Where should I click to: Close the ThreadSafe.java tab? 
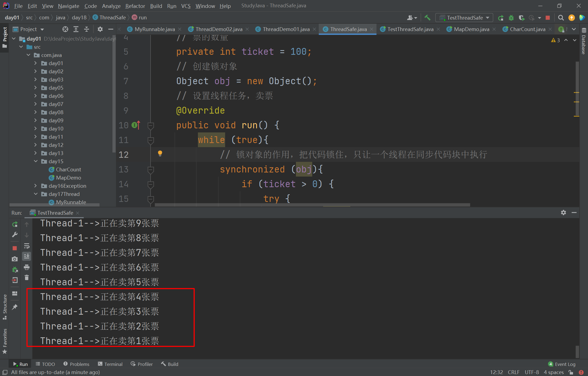click(372, 29)
